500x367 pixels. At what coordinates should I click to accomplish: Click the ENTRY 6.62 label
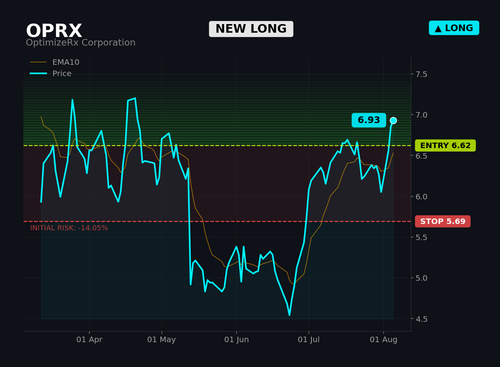tap(445, 146)
